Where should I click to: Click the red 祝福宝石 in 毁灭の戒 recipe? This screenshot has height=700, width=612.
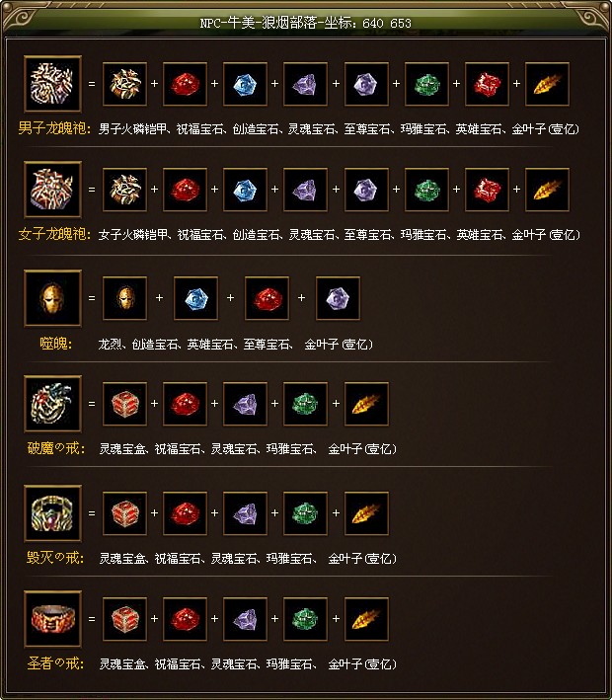pyautogui.click(x=186, y=513)
